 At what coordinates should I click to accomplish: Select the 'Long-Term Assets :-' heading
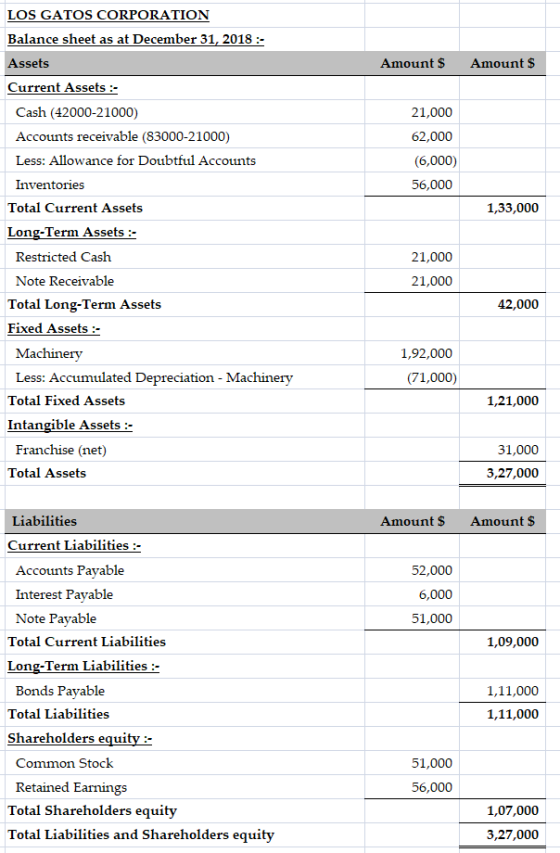pos(72,232)
